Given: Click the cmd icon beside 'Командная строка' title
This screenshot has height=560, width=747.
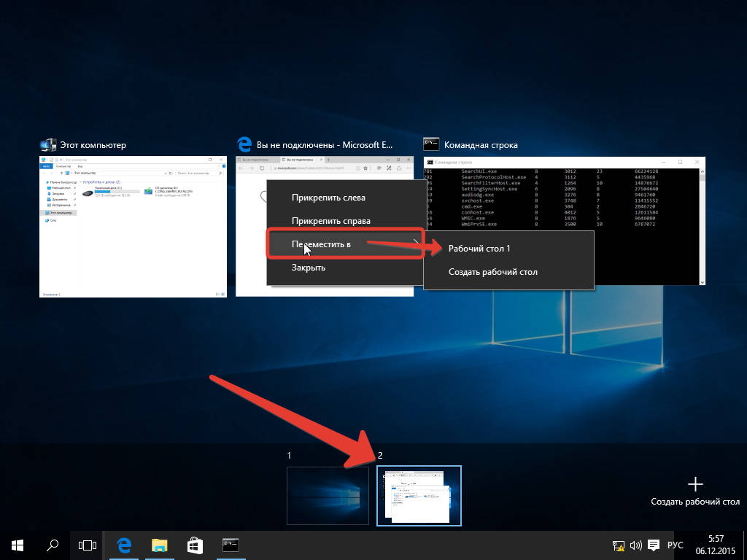Looking at the screenshot, I should point(431,145).
